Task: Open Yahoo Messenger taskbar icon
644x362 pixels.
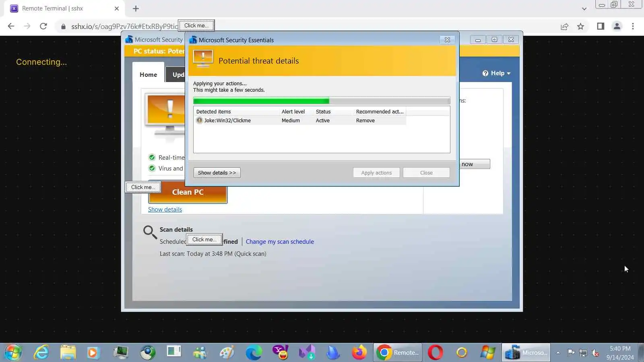Action: pyautogui.click(x=281, y=353)
